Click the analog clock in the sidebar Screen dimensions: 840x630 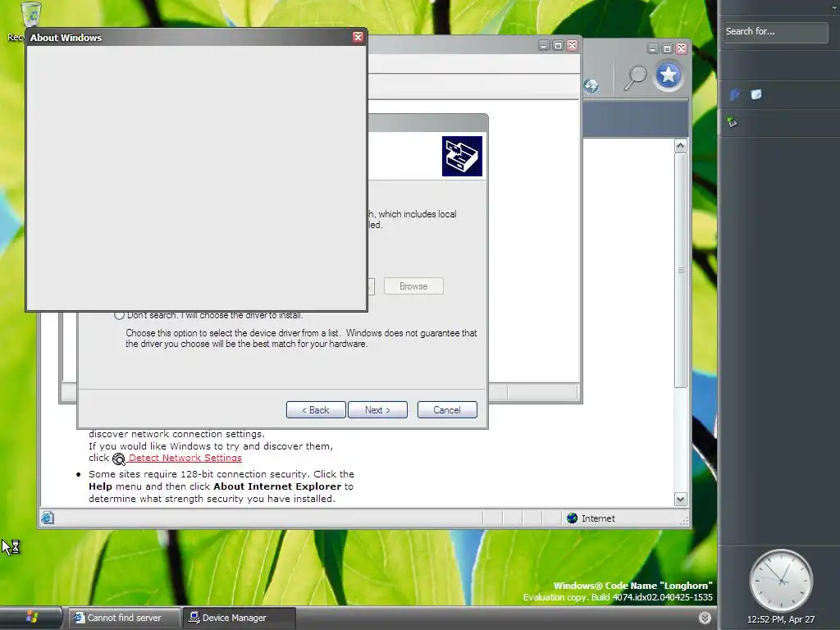coord(781,581)
